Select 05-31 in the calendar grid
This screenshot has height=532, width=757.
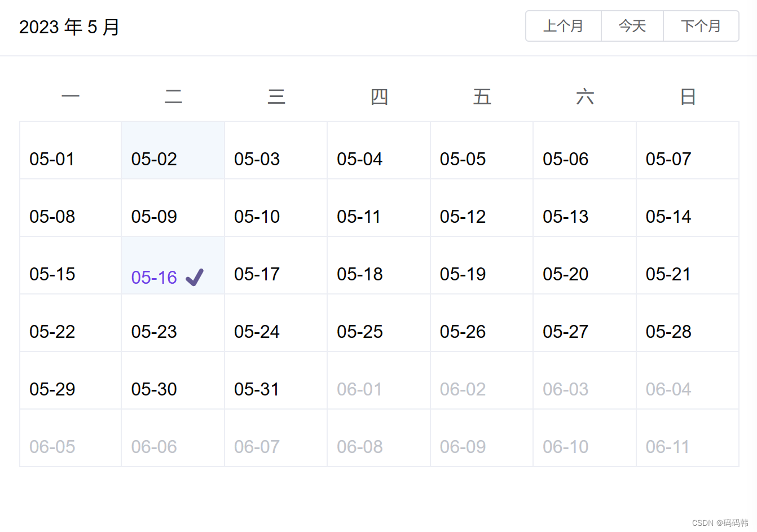[x=276, y=381]
